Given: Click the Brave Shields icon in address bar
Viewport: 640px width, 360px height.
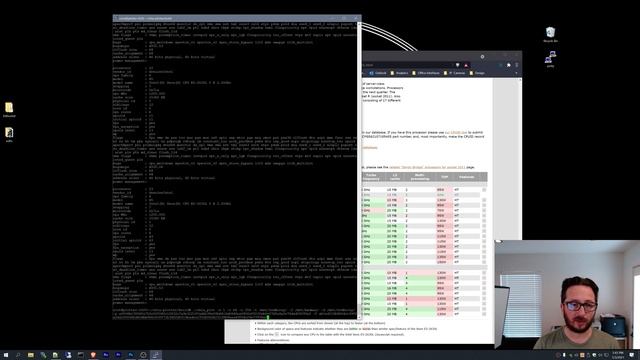Looking at the screenshot, I should point(458,65).
